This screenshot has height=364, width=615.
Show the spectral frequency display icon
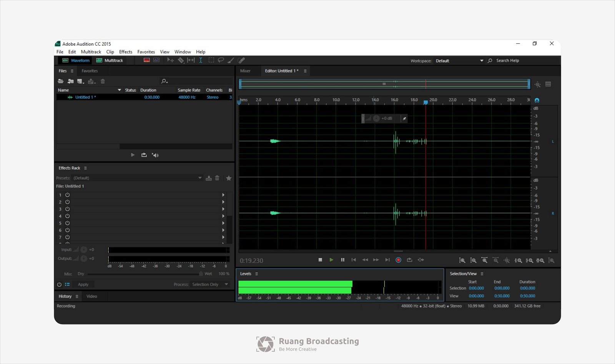146,60
